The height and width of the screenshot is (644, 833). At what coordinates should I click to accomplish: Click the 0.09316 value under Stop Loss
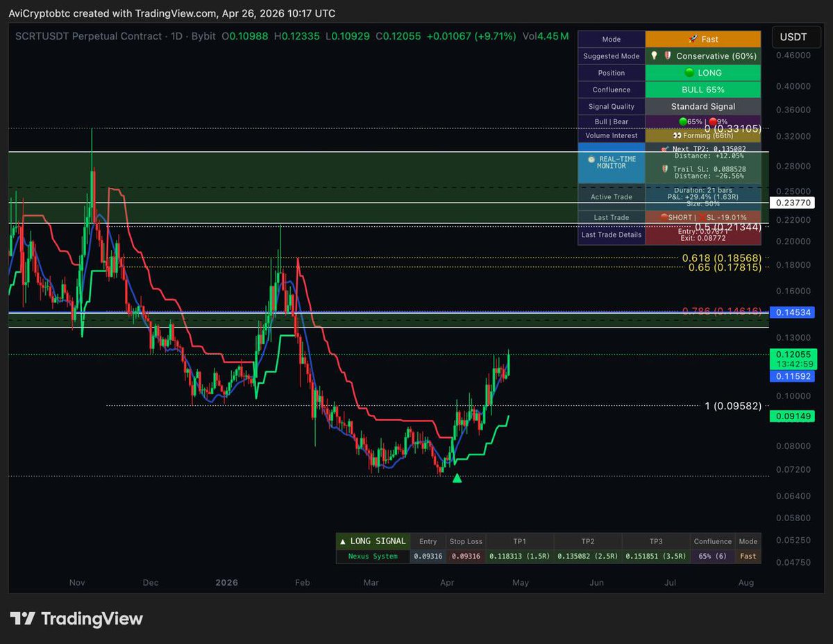(466, 557)
